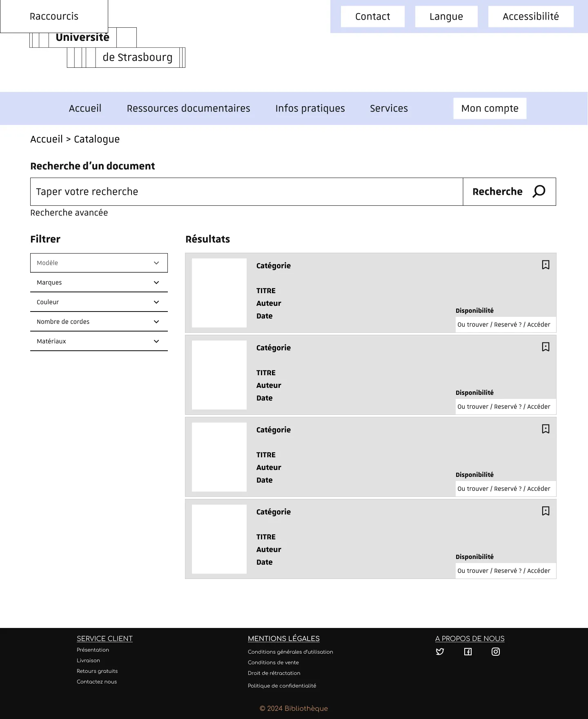Click the SERVICE CLIENT footer heading
Screen dimensions: 588x719
[x=105, y=639]
